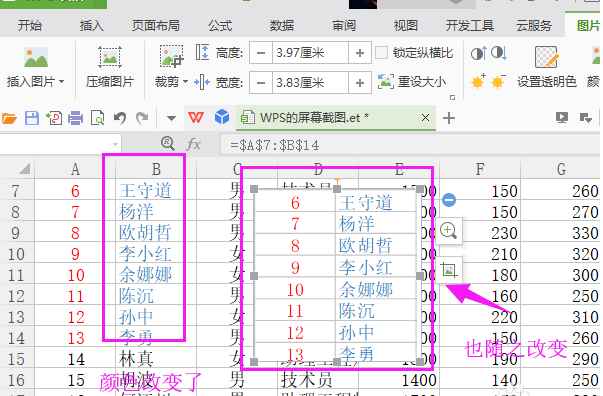Select column A header
The height and width of the screenshot is (396, 603).
pyautogui.click(x=75, y=169)
